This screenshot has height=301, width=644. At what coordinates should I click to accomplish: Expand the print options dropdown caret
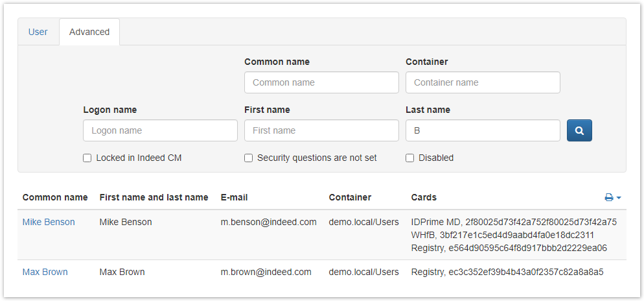619,198
